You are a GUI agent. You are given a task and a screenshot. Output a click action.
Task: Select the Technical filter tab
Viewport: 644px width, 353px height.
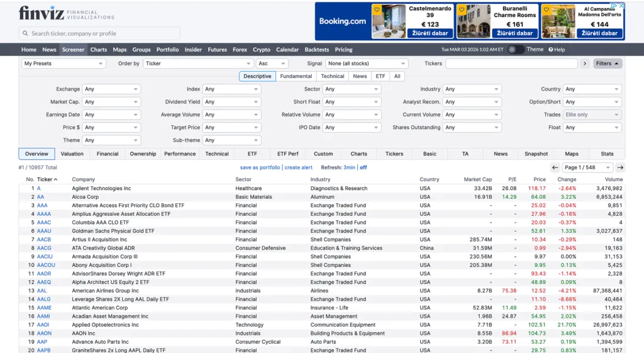pyautogui.click(x=332, y=76)
